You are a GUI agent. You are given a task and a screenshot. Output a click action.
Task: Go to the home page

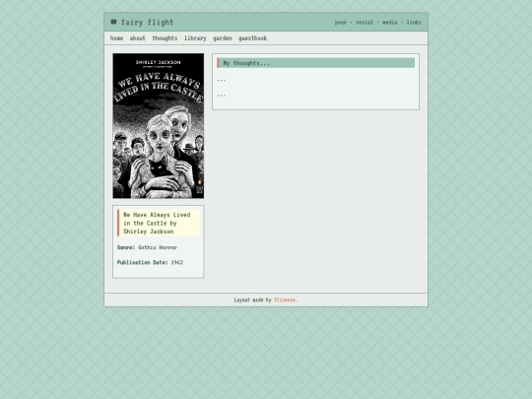pos(116,38)
